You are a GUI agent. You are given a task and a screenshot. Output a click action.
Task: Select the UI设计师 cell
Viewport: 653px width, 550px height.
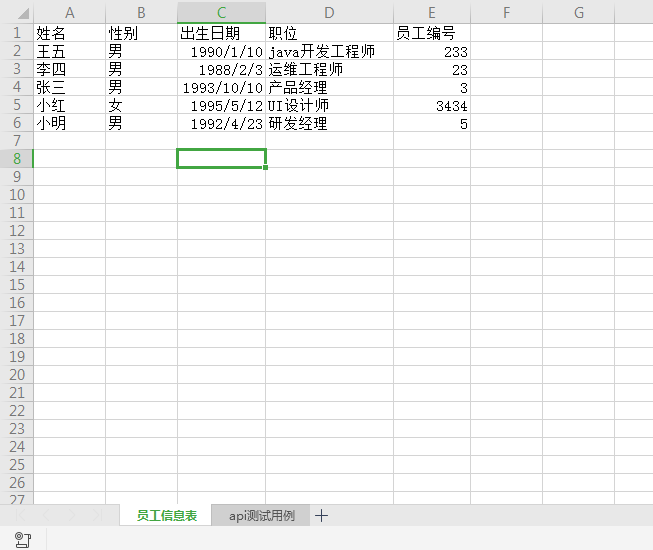pos(329,105)
